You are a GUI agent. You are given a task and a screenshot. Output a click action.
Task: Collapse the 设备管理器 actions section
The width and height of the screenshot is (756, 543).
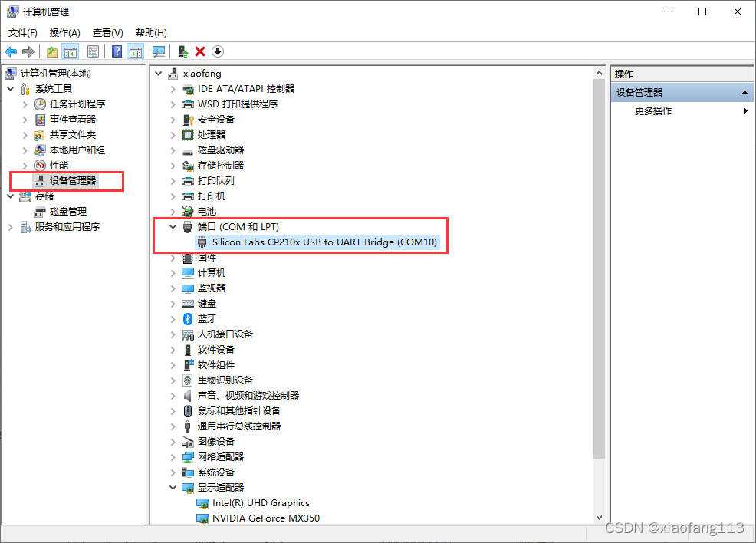(x=744, y=92)
